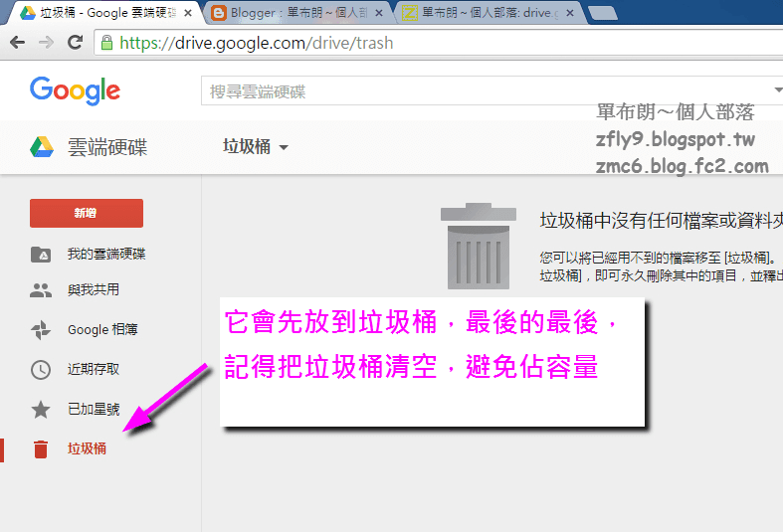This screenshot has height=532, width=783.
Task: Switch to the 單布朗~個人部落: drive tab
Action: tap(489, 13)
